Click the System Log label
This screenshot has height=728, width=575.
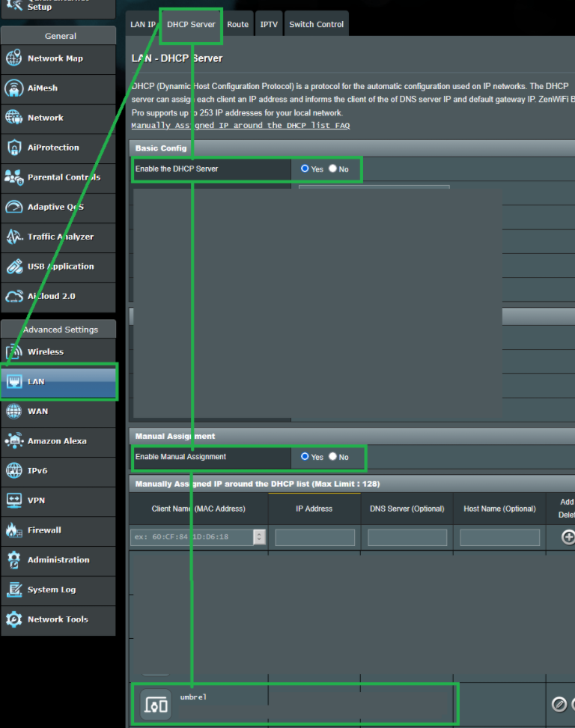tap(52, 589)
